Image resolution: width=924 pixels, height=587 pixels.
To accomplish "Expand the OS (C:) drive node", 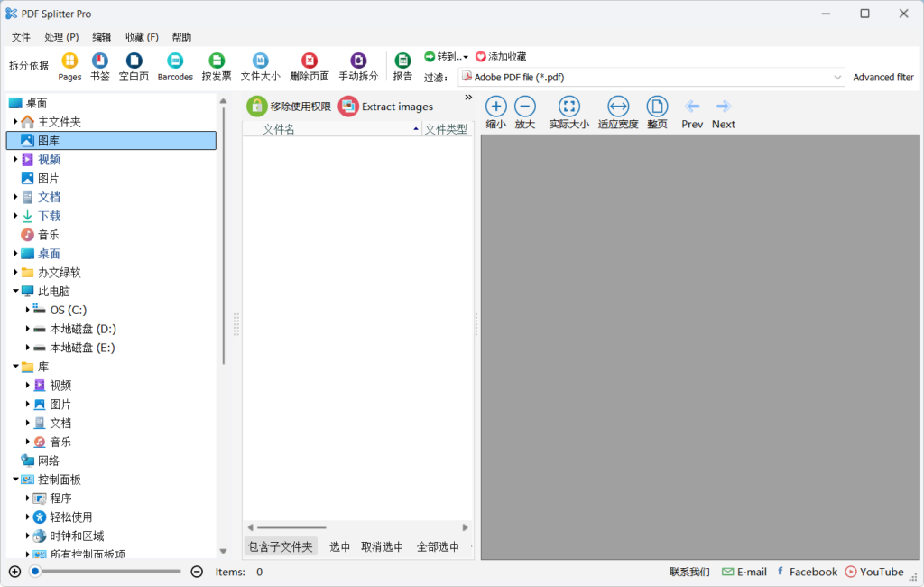I will point(27,310).
